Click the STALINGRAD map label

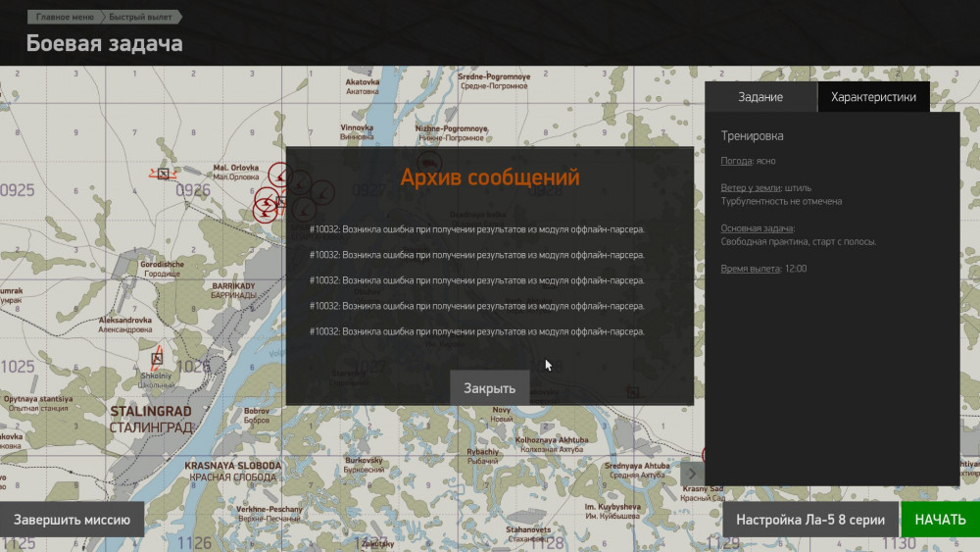click(x=151, y=412)
